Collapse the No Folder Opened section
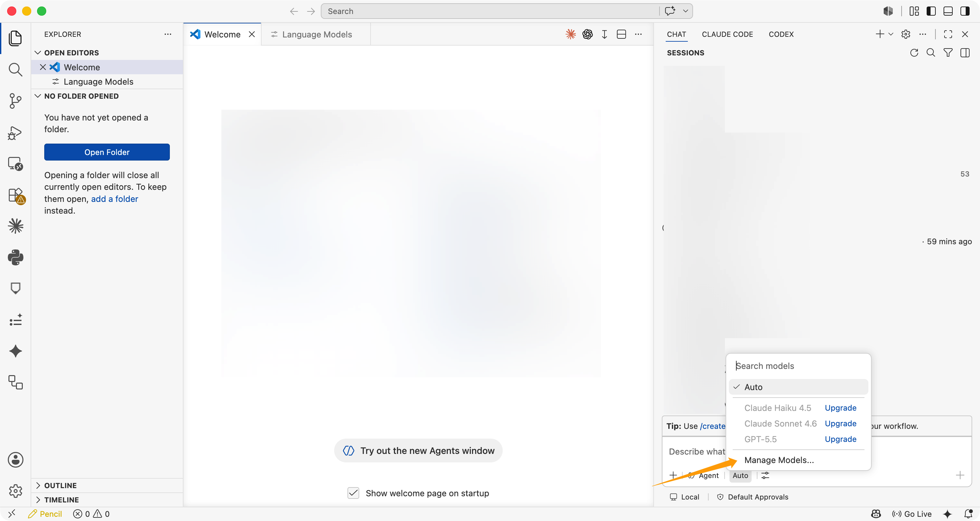The height and width of the screenshot is (521, 980). pos(38,96)
